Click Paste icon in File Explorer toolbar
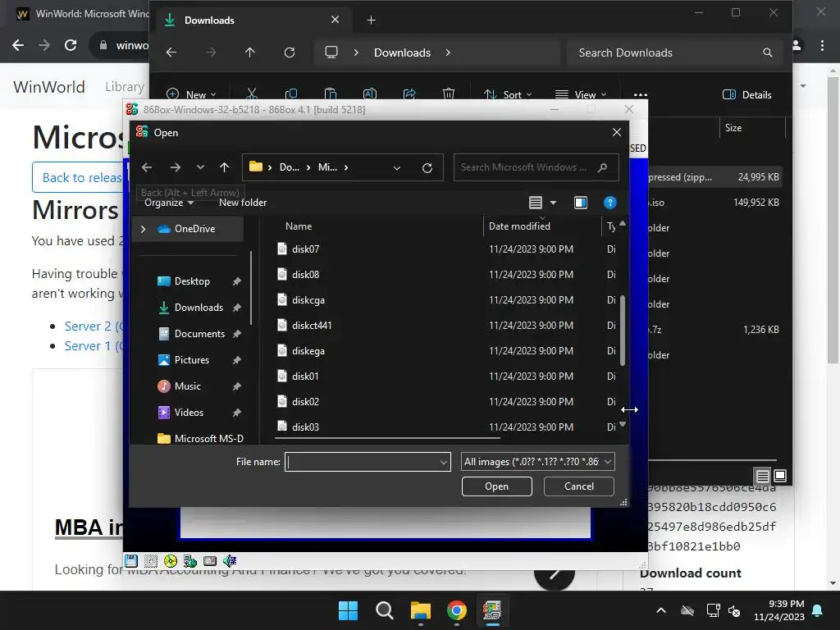Screen dimensions: 840x630 [x=331, y=94]
